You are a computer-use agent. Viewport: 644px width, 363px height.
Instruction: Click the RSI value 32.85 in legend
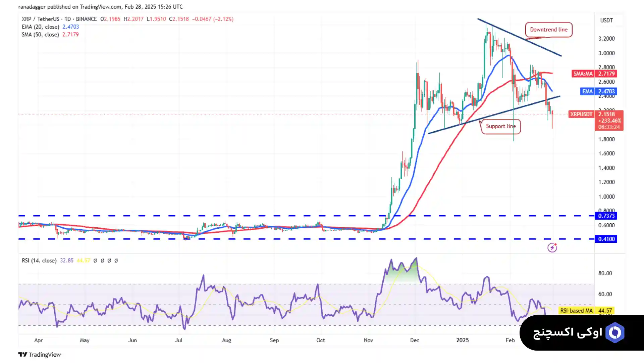[67, 261]
